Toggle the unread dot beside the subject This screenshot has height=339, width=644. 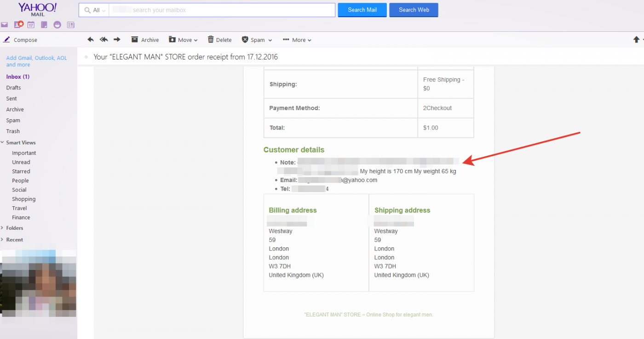(86, 57)
